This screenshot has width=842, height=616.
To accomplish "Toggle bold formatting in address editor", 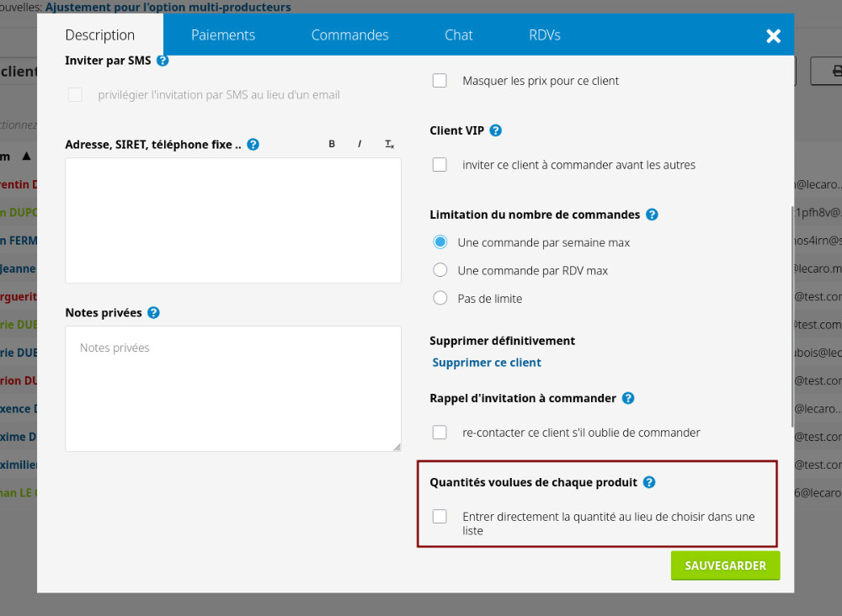I will click(x=332, y=144).
